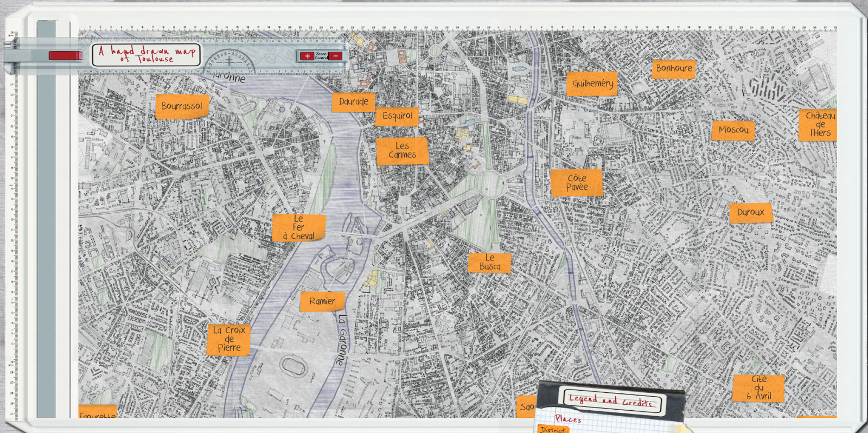Click the Guilheméry district label

(x=592, y=84)
